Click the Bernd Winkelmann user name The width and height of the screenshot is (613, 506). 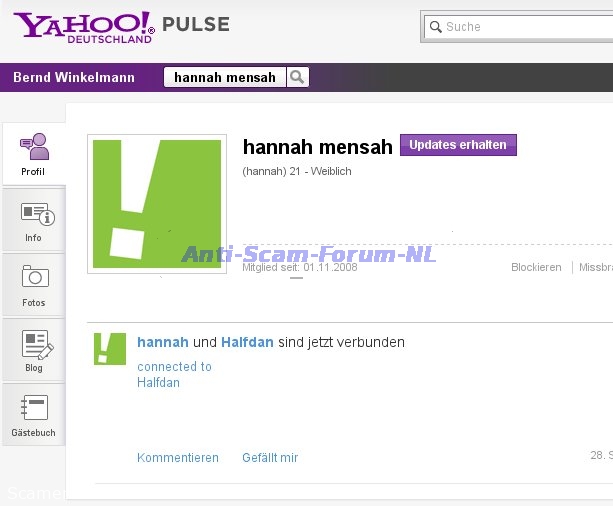[75, 77]
